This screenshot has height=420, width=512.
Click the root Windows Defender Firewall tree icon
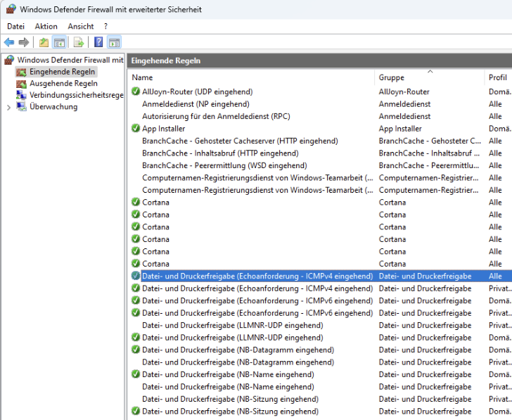(9, 60)
